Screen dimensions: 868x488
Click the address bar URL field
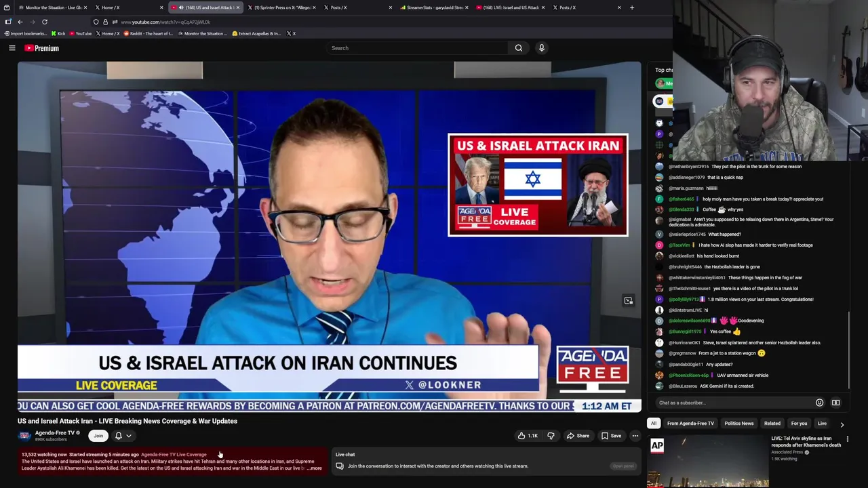pos(380,22)
